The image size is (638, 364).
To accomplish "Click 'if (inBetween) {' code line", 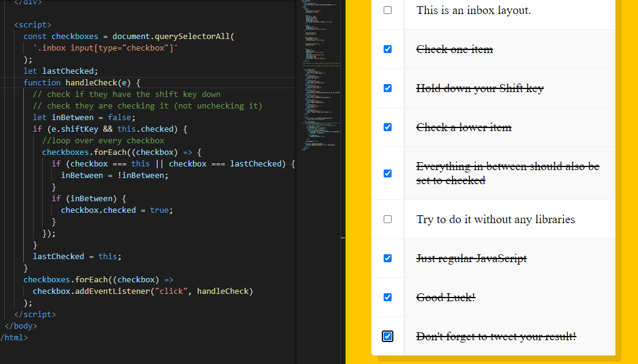I will [89, 199].
